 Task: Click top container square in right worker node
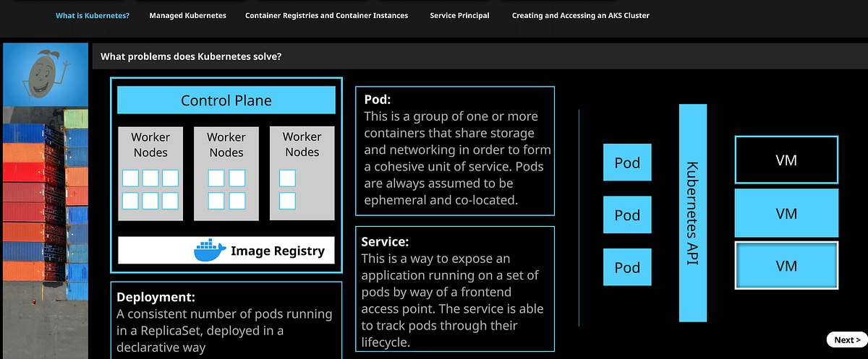click(x=287, y=178)
